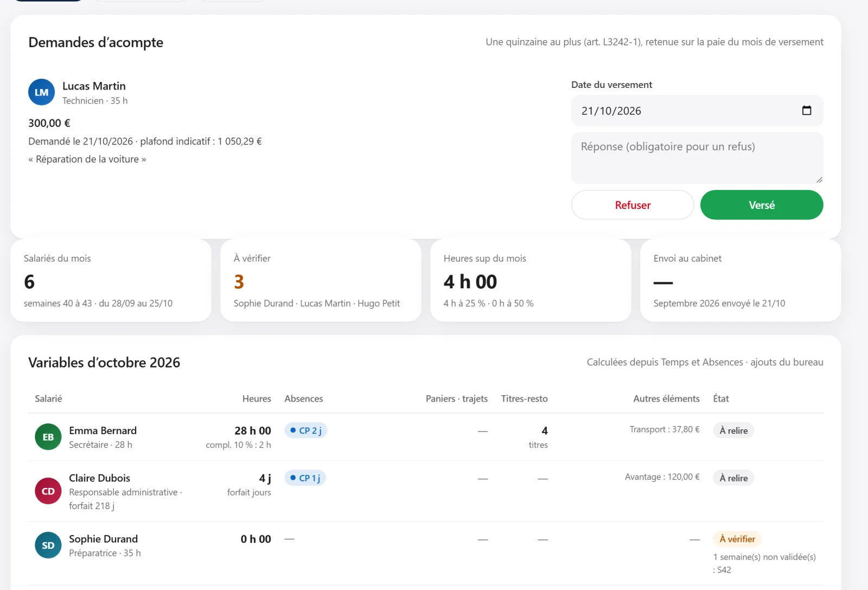
Task: Mark the advance as Versé
Action: coord(762,205)
